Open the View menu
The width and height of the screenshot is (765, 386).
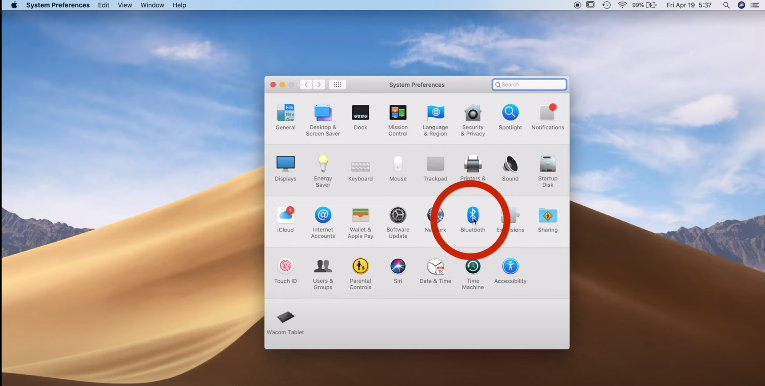[x=125, y=5]
